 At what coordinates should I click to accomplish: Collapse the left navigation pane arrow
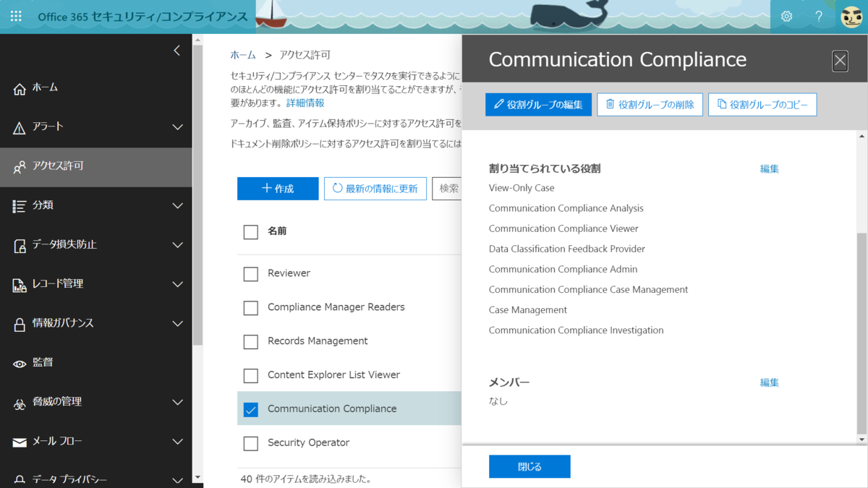[176, 50]
